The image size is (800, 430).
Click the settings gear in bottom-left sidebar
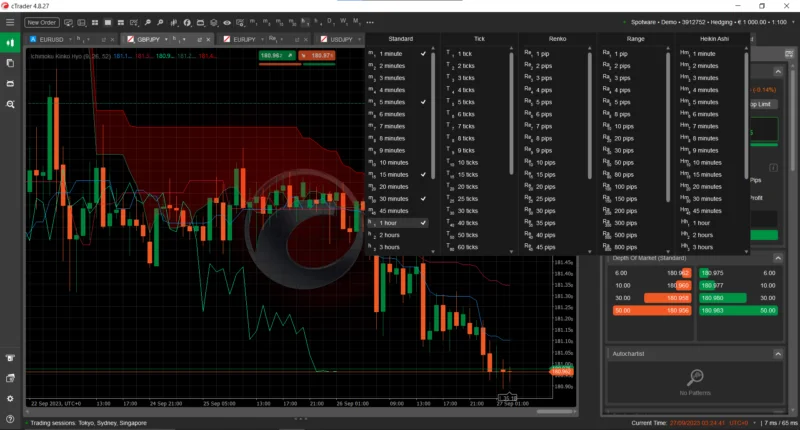(x=10, y=398)
